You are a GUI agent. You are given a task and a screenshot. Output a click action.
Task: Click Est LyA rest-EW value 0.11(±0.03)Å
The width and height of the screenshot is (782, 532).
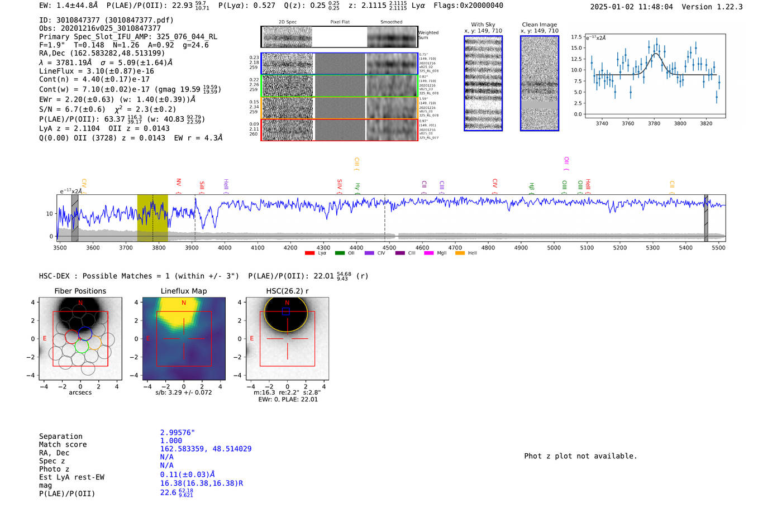click(187, 475)
